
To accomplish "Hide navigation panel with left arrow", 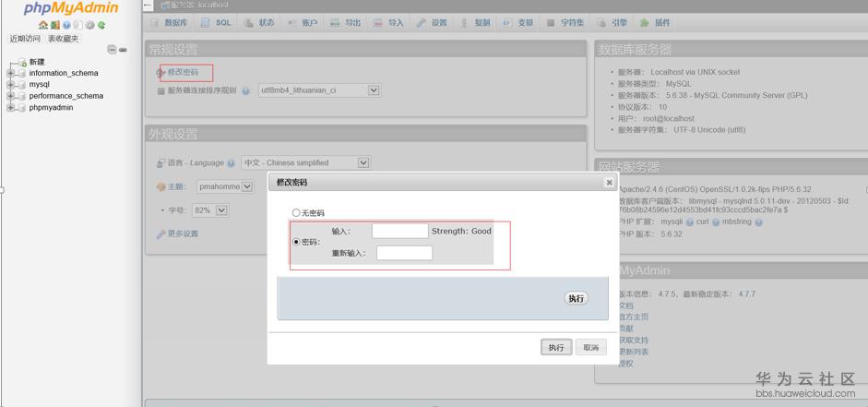I will (x=148, y=5).
